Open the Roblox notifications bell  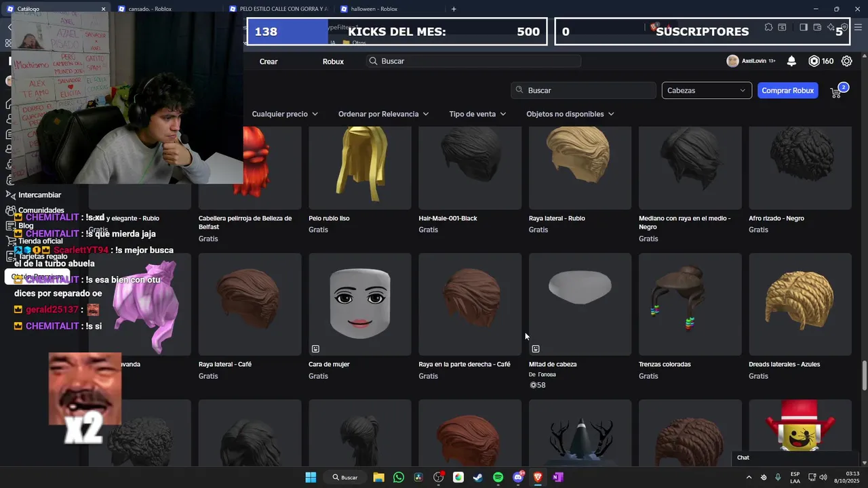click(x=791, y=61)
